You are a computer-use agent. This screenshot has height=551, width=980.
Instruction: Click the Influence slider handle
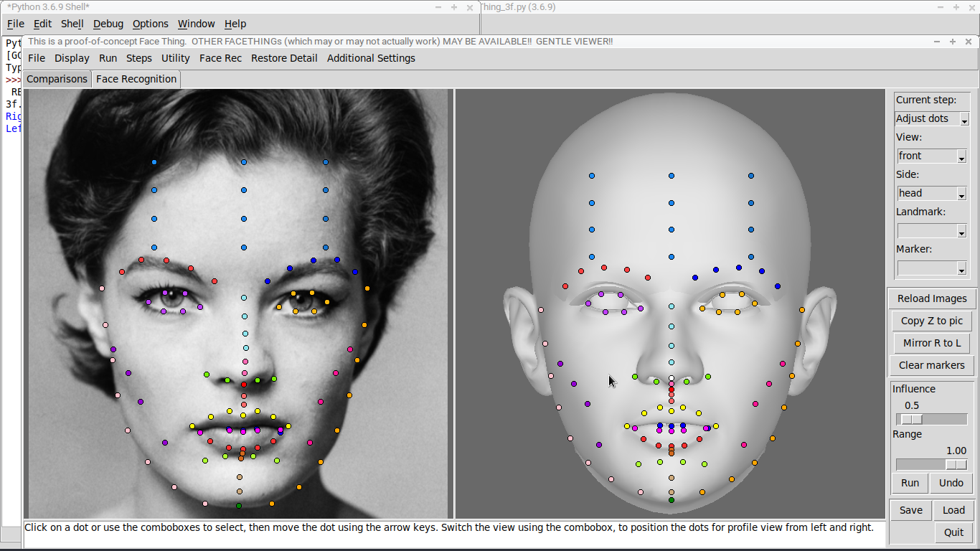(912, 419)
